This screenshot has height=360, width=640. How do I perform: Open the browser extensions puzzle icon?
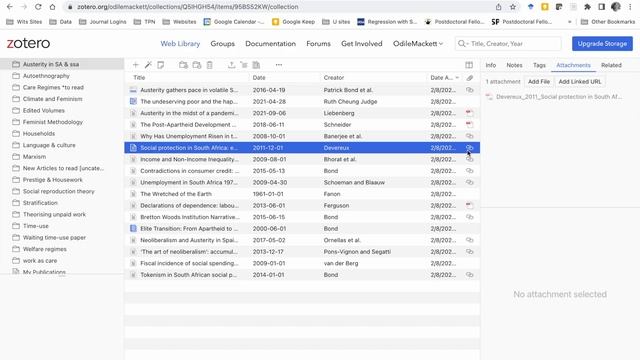click(587, 7)
